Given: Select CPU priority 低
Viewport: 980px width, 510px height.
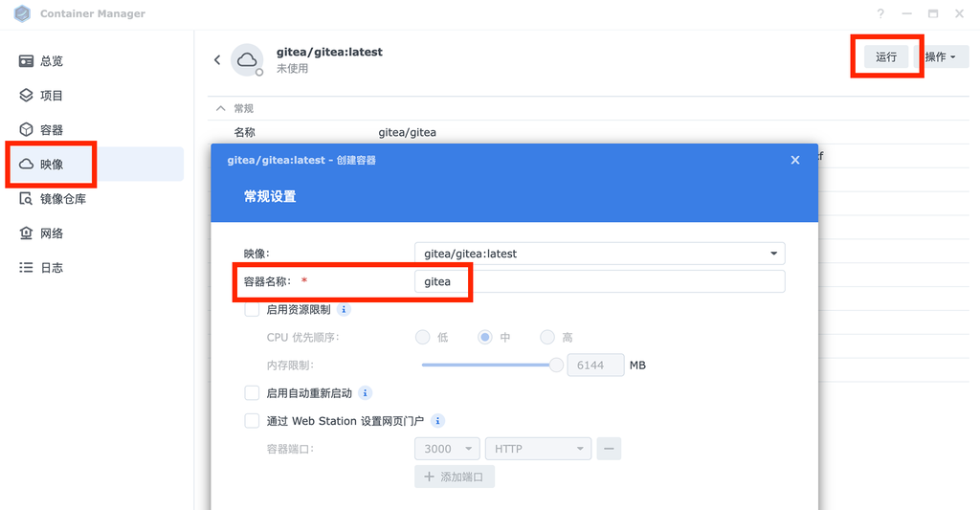Looking at the screenshot, I should click(x=422, y=338).
